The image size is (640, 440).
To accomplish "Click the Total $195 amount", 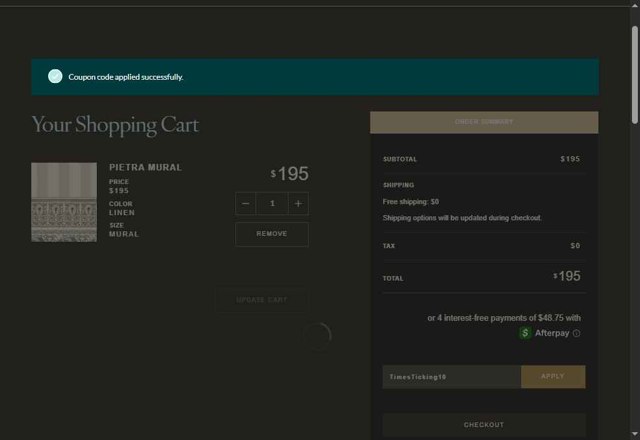I will point(567,276).
